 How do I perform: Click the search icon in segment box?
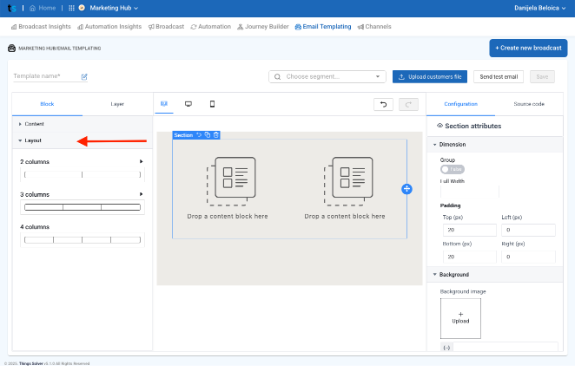pyautogui.click(x=278, y=77)
